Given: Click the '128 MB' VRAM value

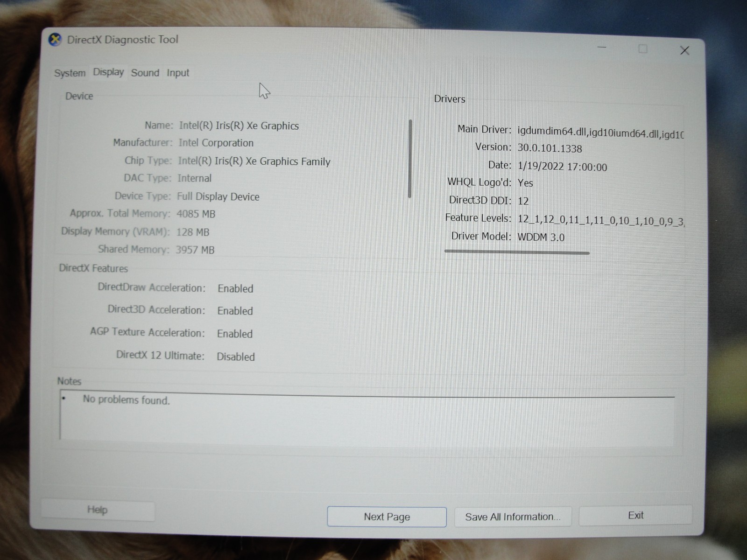Looking at the screenshot, I should click(192, 232).
